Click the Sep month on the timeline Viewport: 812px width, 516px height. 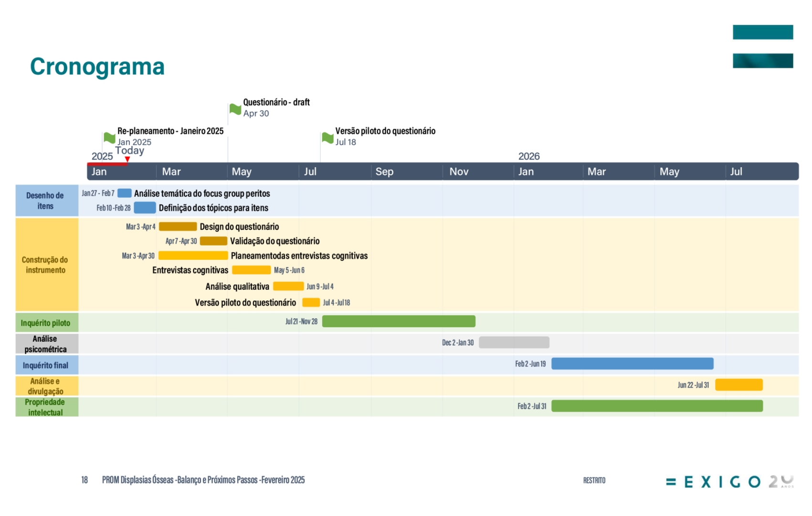coord(384,172)
